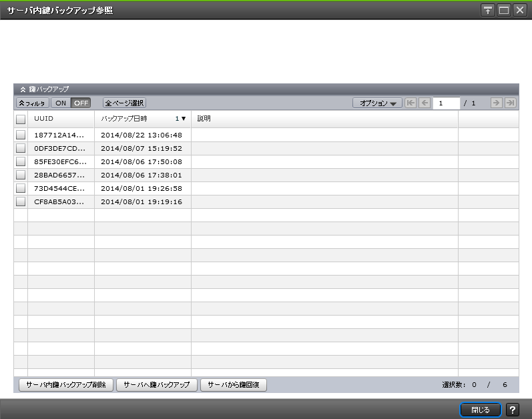Go to previous page arrow icon
The width and height of the screenshot is (532, 419).
coord(425,103)
